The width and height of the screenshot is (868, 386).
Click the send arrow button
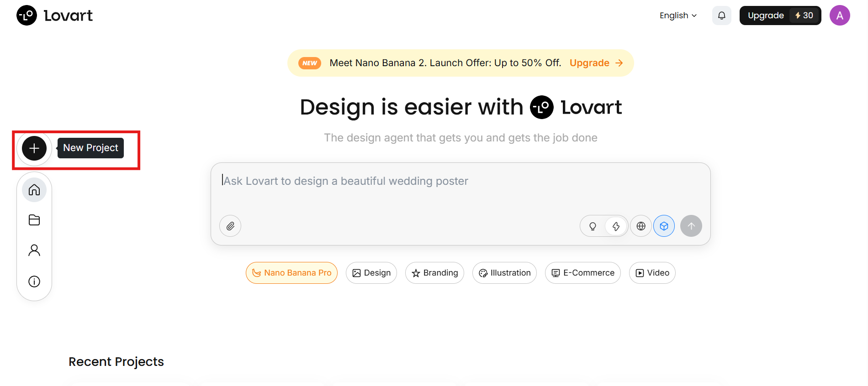691,226
